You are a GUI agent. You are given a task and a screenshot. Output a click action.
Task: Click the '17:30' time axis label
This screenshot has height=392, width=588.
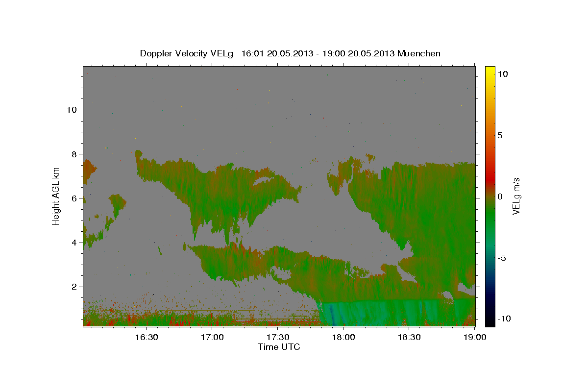click(x=278, y=337)
